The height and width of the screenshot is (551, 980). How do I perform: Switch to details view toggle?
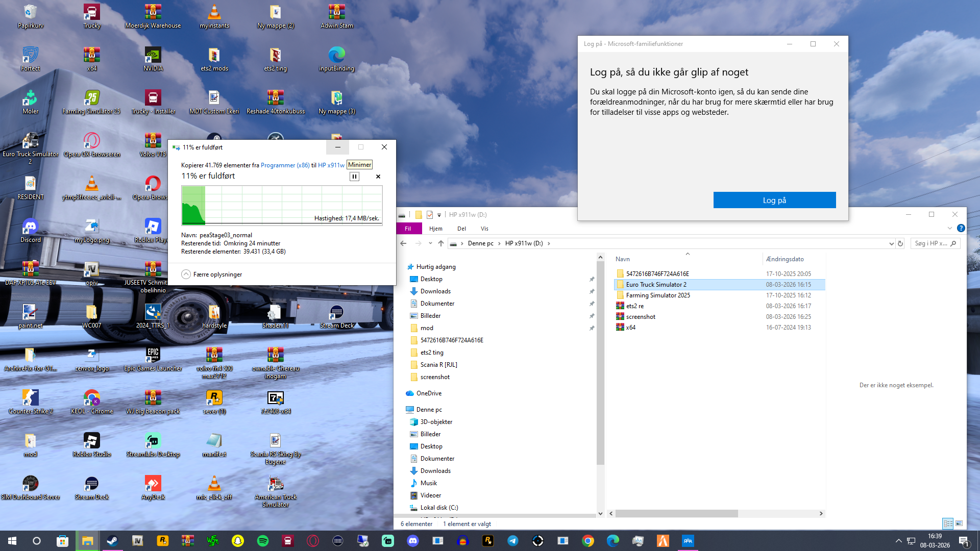click(x=948, y=523)
